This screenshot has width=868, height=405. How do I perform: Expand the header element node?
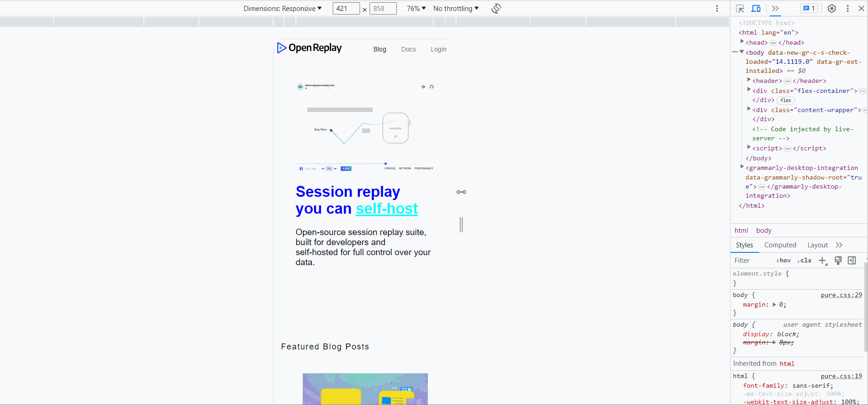tap(749, 80)
